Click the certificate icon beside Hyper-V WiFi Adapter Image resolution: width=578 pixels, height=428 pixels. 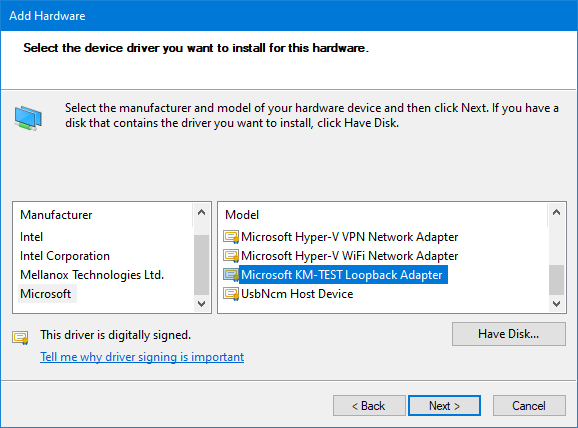coord(231,256)
